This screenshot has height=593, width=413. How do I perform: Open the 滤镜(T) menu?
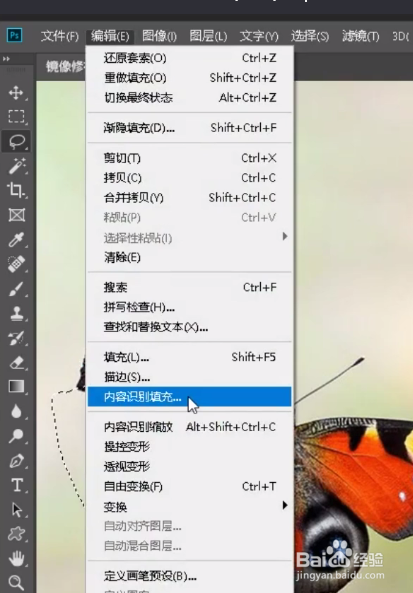coord(360,36)
